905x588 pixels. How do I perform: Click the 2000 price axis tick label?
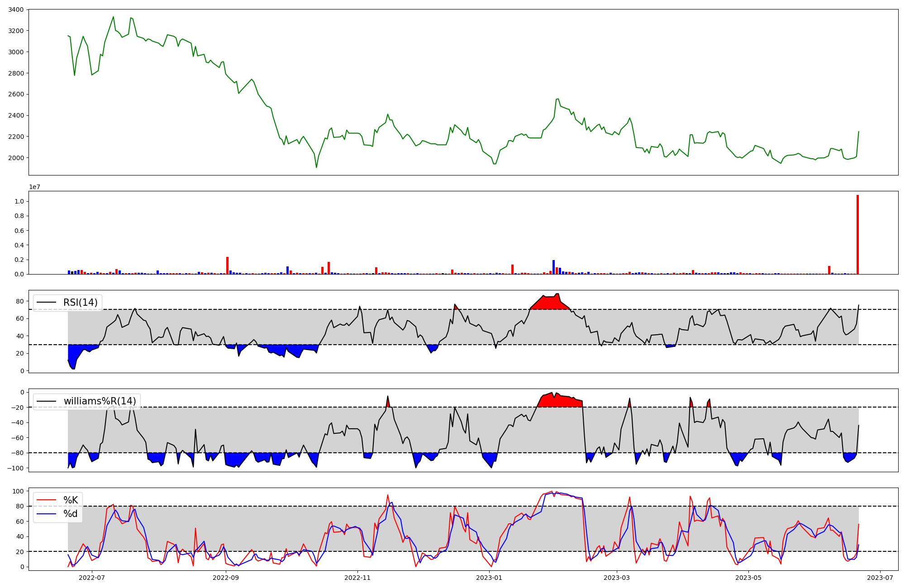16,158
